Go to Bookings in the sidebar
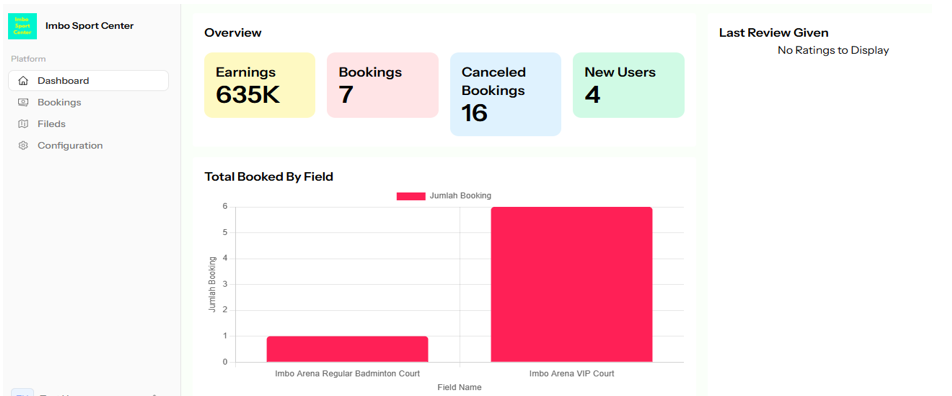 coord(88,103)
